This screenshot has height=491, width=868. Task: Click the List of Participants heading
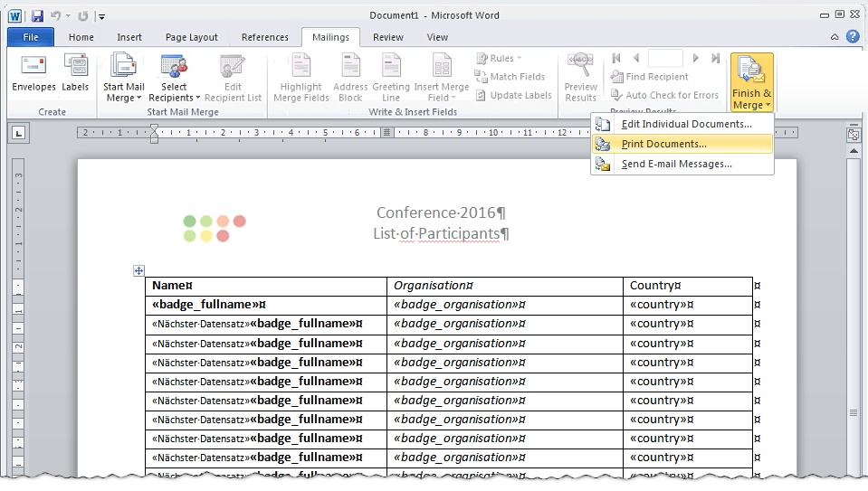click(x=441, y=234)
